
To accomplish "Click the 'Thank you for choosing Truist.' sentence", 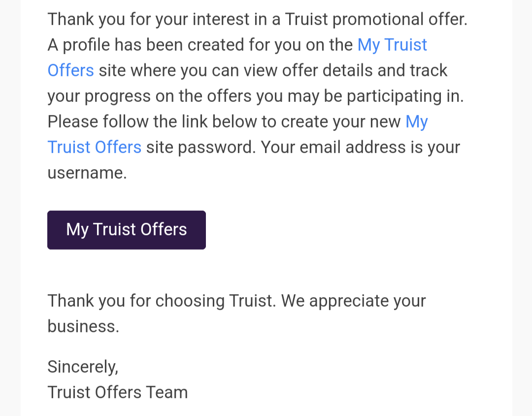I will pyautogui.click(x=162, y=301).
